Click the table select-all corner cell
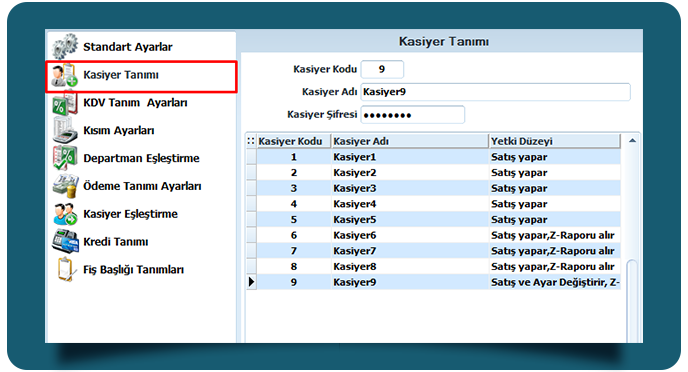 251,141
